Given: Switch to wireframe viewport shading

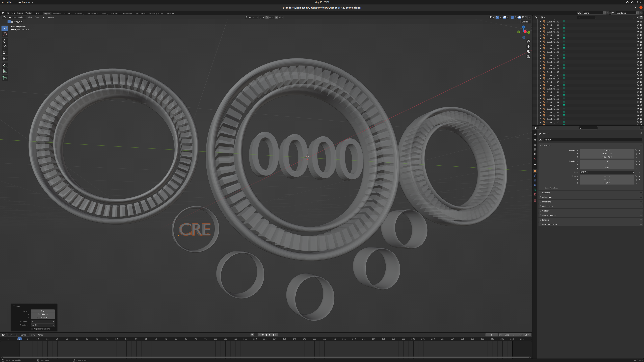Looking at the screenshot, I should coord(516,17).
